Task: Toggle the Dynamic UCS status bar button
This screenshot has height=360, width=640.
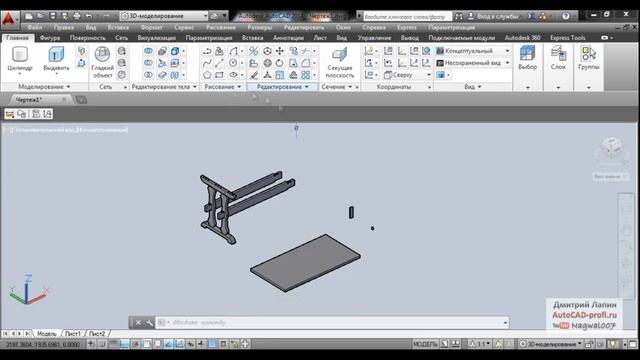Action: point(180,344)
